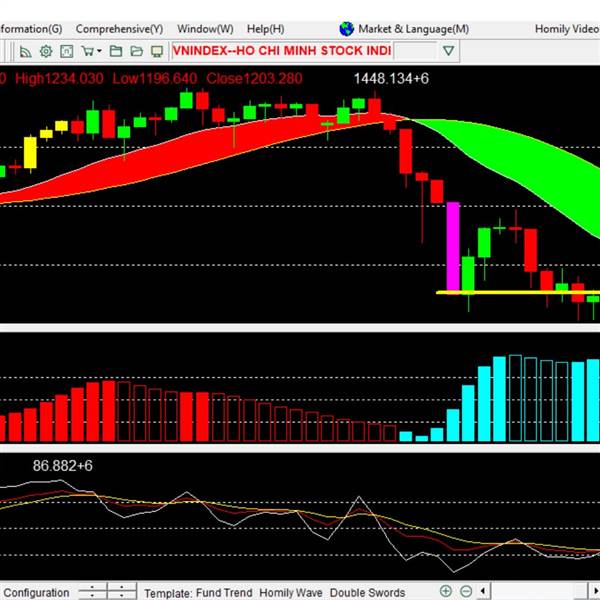Open the Help(H) menu
Image resolution: width=600 pixels, height=600 pixels.
pyautogui.click(x=266, y=29)
